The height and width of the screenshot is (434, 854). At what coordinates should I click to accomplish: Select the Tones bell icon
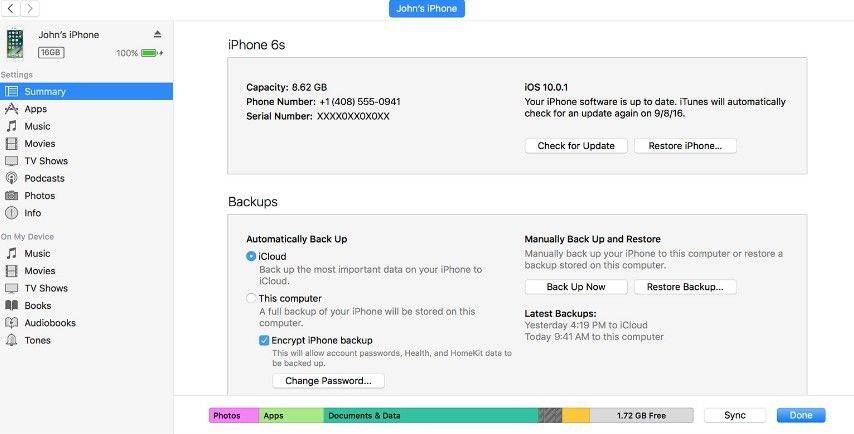(11, 340)
